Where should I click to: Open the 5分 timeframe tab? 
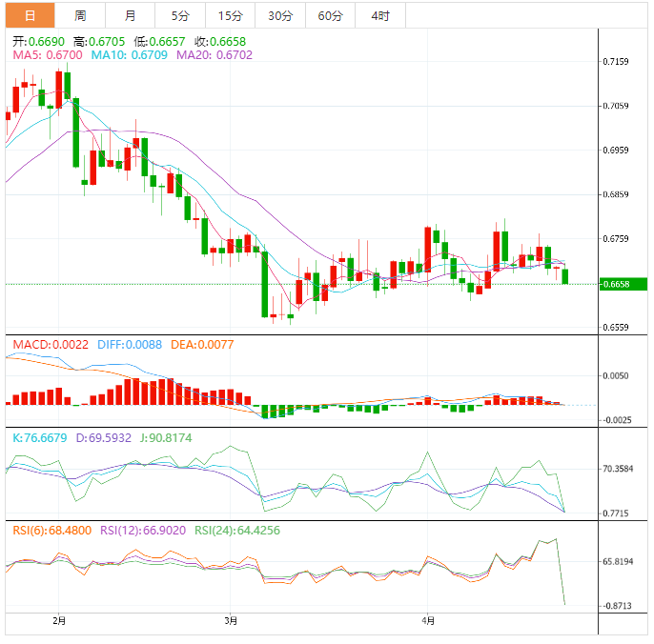click(x=180, y=16)
